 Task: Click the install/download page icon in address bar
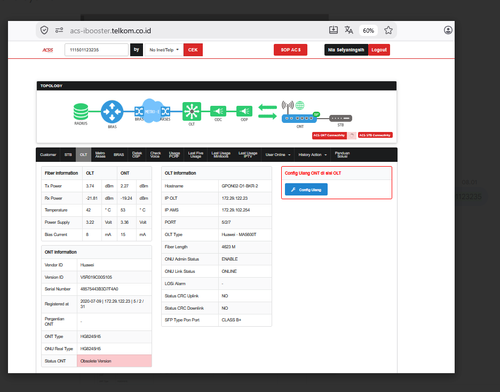[333, 30]
